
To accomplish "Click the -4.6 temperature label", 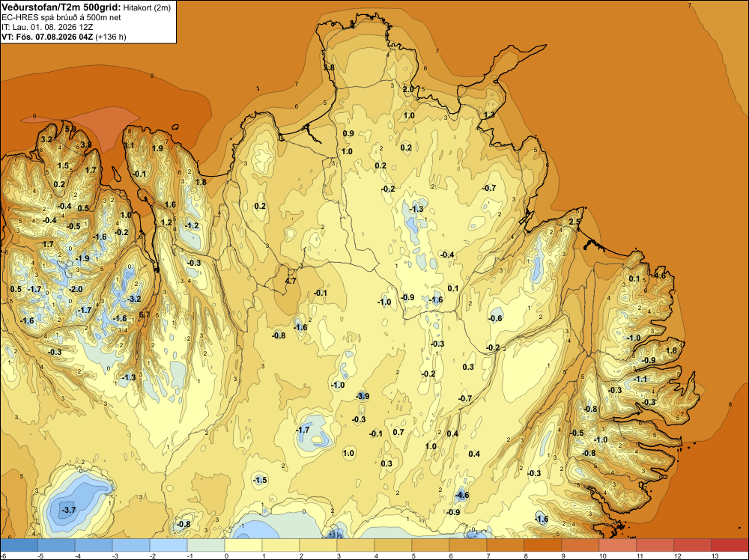I will [x=462, y=495].
